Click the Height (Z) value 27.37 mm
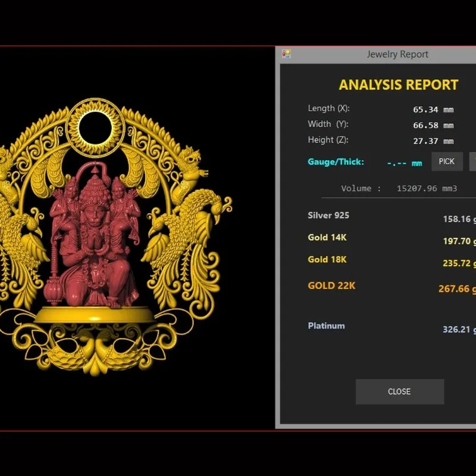This screenshot has width=476, height=476. (x=433, y=141)
